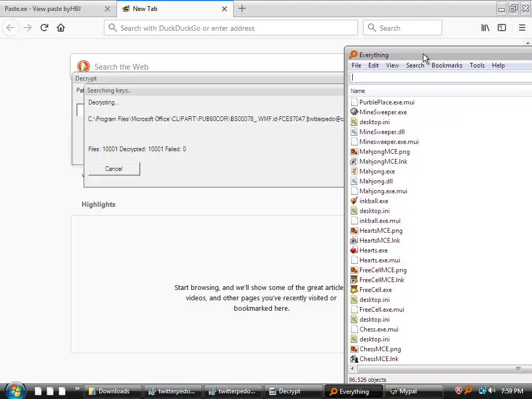Switch to Downloads taskbar button
532x399 pixels.
113,391
